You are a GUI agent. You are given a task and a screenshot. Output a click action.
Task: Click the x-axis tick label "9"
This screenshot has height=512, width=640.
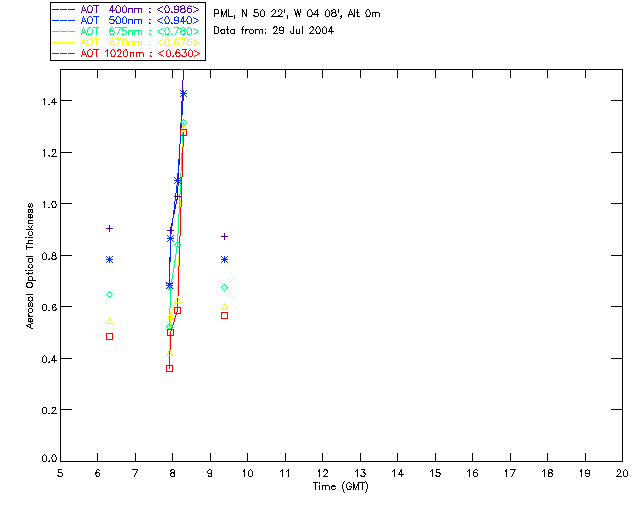tap(210, 474)
